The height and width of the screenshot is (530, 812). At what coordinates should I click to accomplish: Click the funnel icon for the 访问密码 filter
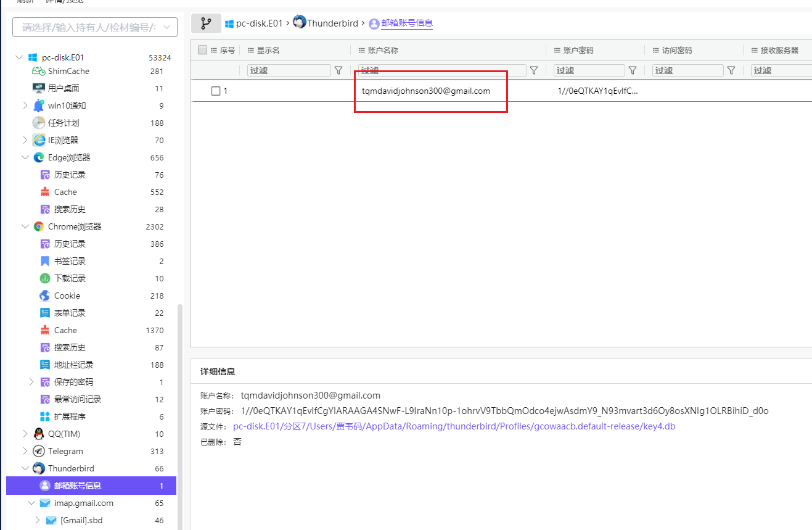[x=731, y=70]
